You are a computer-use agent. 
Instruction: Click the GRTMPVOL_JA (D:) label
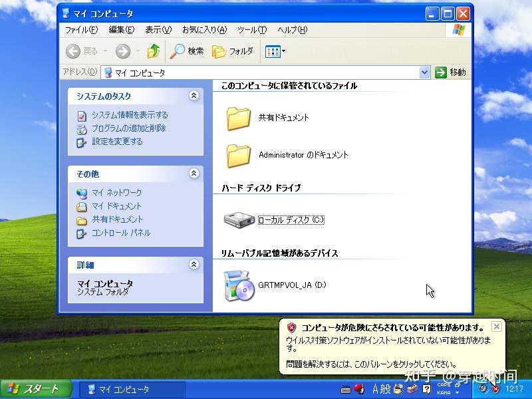[292, 285]
